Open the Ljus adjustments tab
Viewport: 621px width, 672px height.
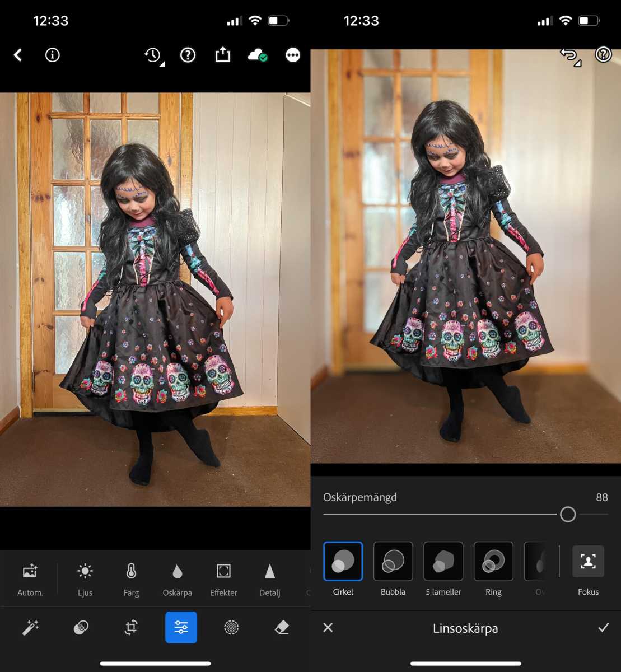coord(85,580)
